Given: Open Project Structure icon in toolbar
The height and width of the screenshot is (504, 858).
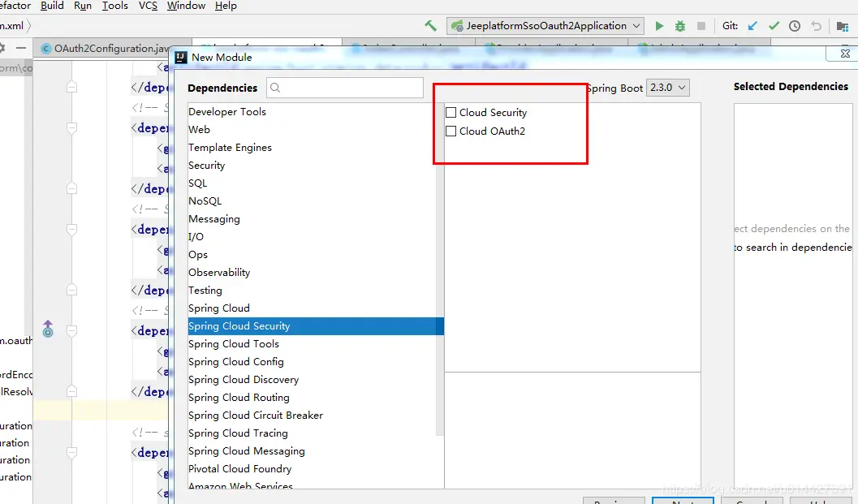Looking at the screenshot, I should click(842, 26).
